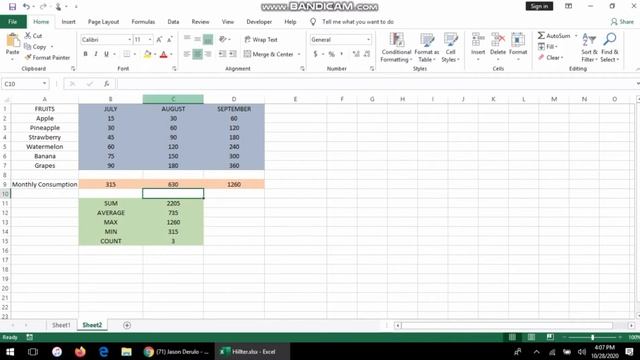Image resolution: width=640 pixels, height=360 pixels.
Task: Switch to the Insert ribbon tab
Action: (x=69, y=22)
